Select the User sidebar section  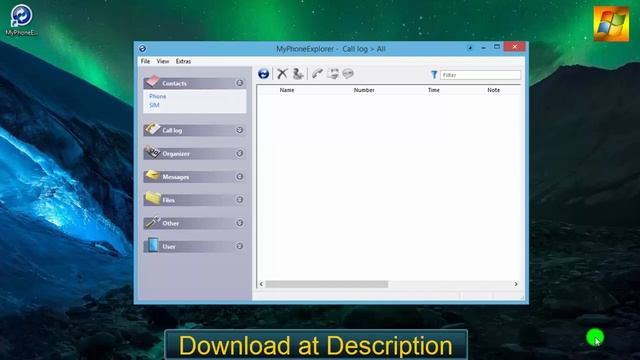click(x=195, y=247)
